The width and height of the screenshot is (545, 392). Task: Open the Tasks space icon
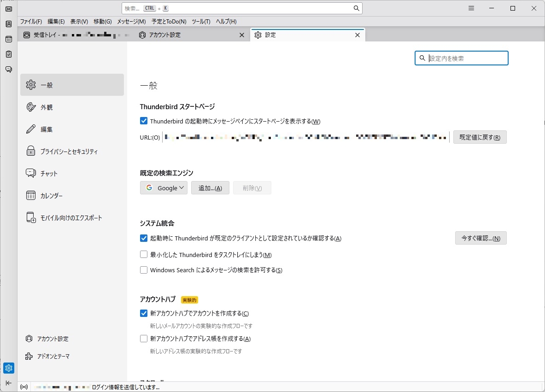coord(9,54)
